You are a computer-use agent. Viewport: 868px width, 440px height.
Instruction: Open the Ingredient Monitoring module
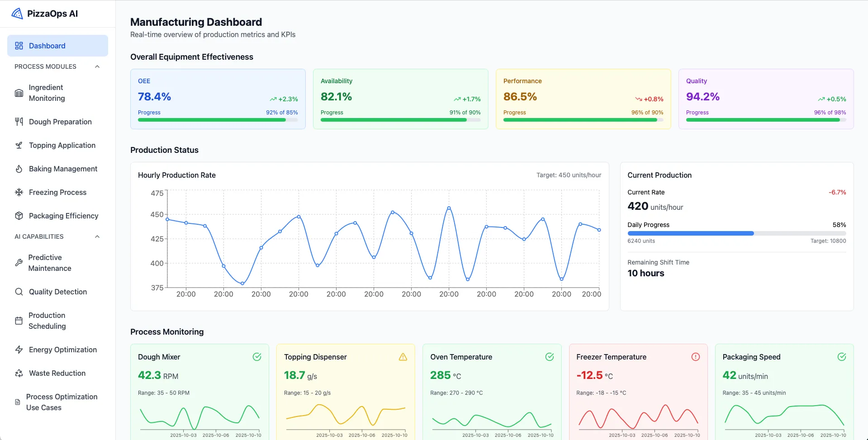pos(57,93)
